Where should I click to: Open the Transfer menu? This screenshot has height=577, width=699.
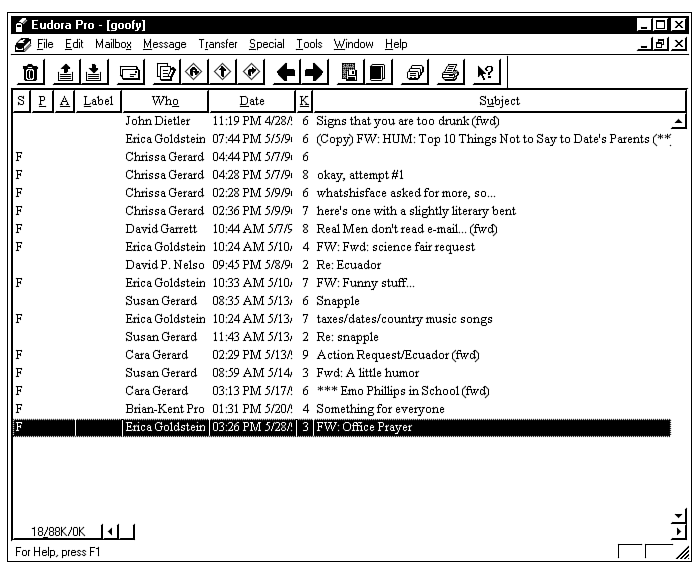(x=218, y=44)
